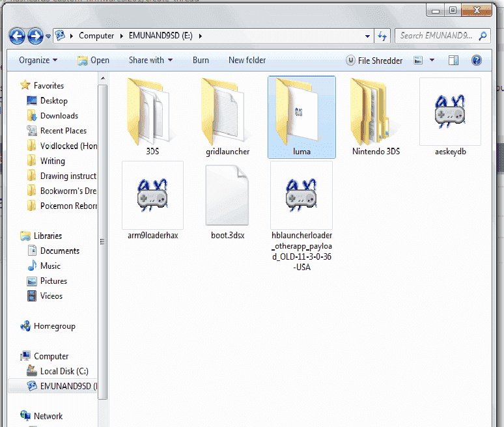Open the Share with menu
This screenshot has width=504, height=427.
tap(151, 60)
